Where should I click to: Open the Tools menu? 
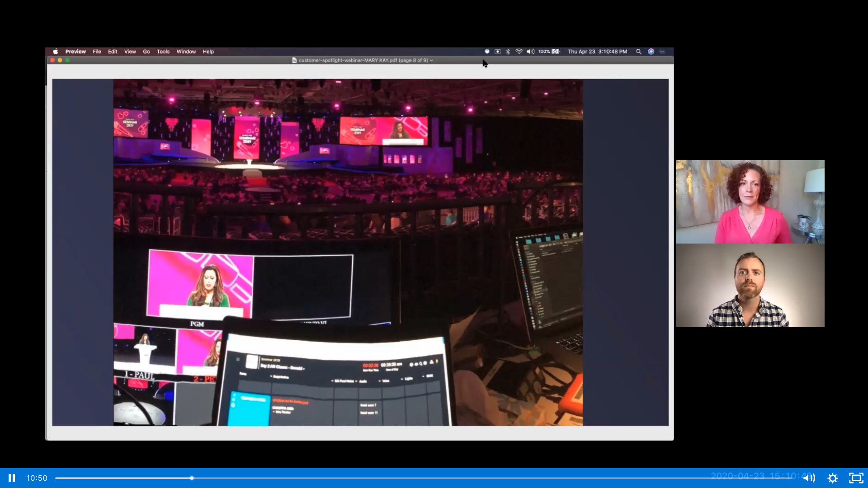163,52
